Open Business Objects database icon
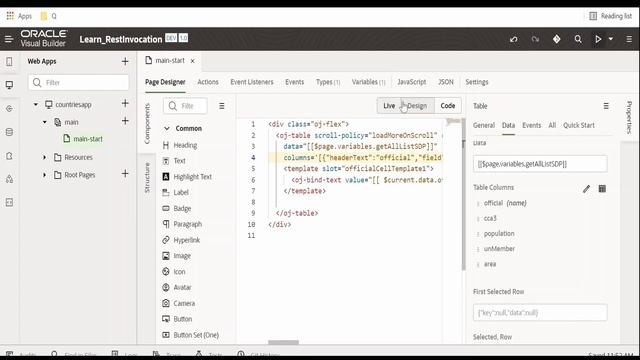This screenshot has width=640, height=360. 9,132
